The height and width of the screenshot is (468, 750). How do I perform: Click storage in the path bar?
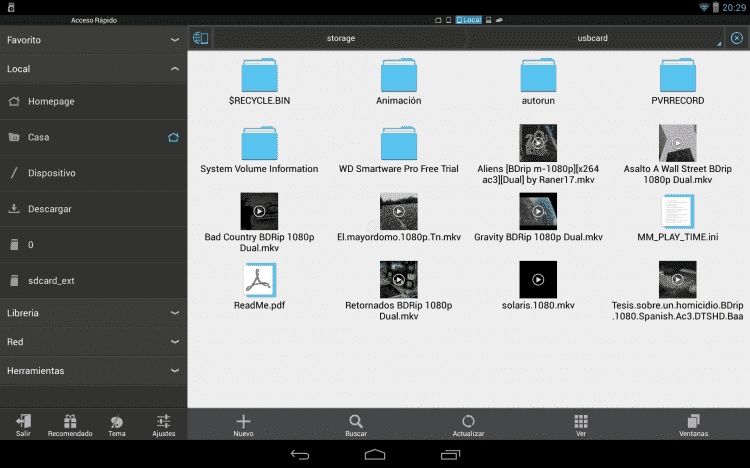click(x=341, y=38)
